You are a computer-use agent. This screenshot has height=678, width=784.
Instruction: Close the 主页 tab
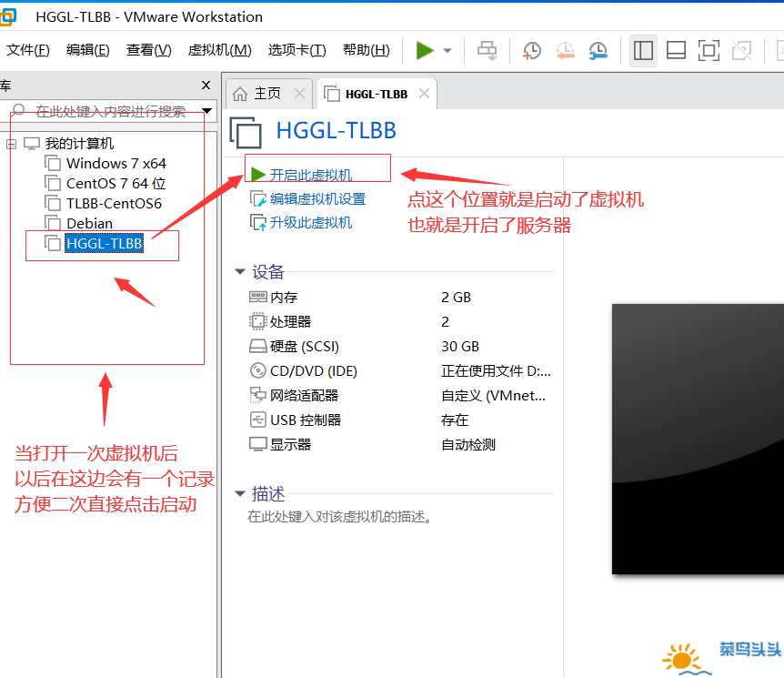tap(299, 94)
